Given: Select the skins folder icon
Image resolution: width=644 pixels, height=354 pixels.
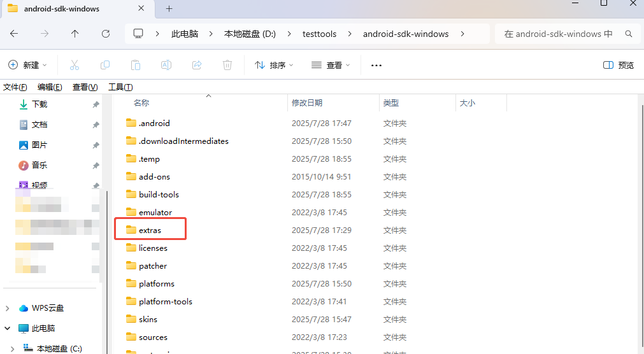Looking at the screenshot, I should click(x=131, y=319).
